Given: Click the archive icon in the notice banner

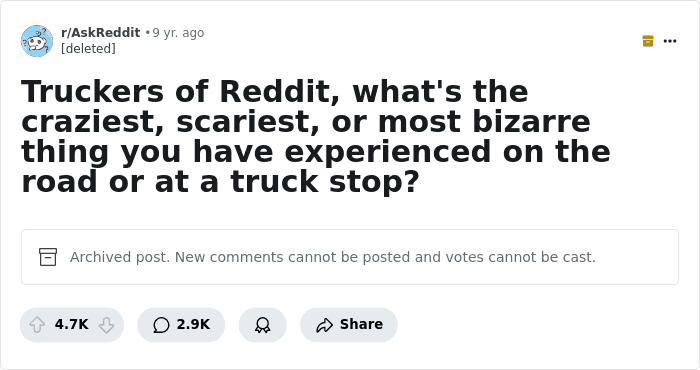Looking at the screenshot, I should coord(48,257).
